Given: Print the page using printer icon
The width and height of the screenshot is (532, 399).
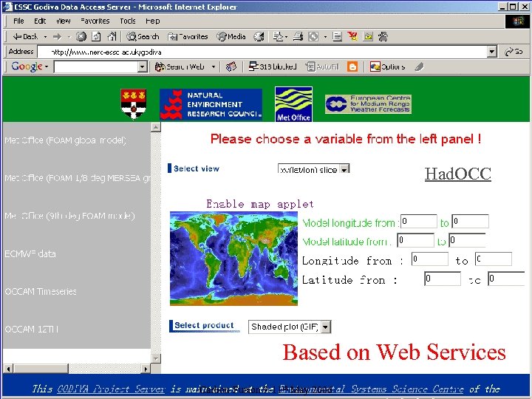Looking at the screenshot, I should (x=298, y=36).
